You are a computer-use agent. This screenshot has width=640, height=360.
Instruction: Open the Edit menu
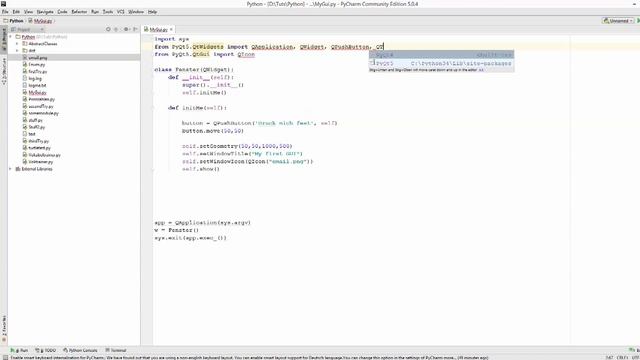16,12
